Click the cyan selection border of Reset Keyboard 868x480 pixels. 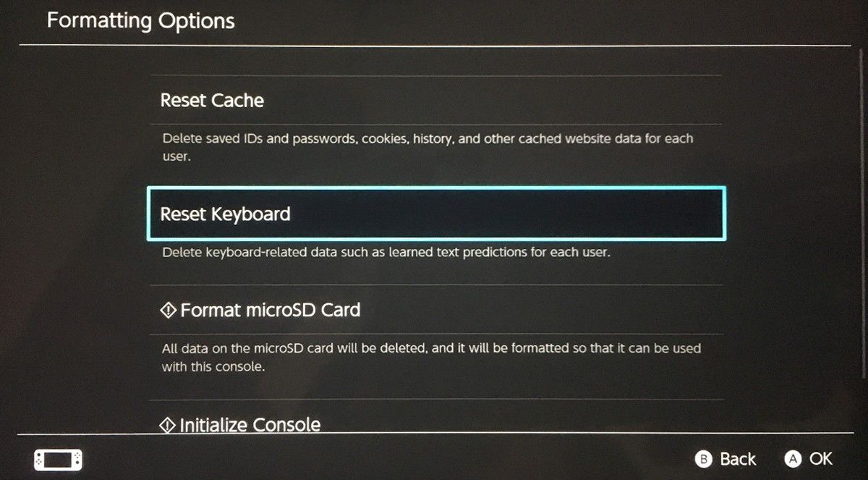[435, 188]
